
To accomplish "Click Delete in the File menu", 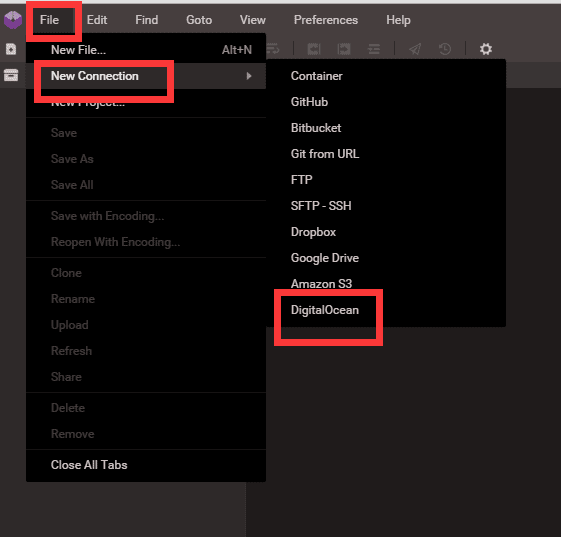I will coord(146,408).
